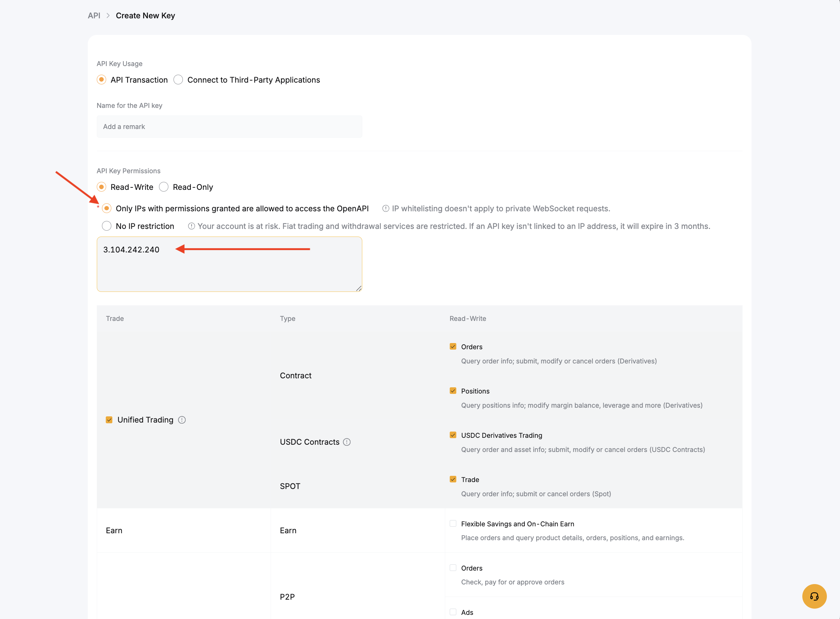
Task: Select No IP restriction option
Action: [106, 226]
